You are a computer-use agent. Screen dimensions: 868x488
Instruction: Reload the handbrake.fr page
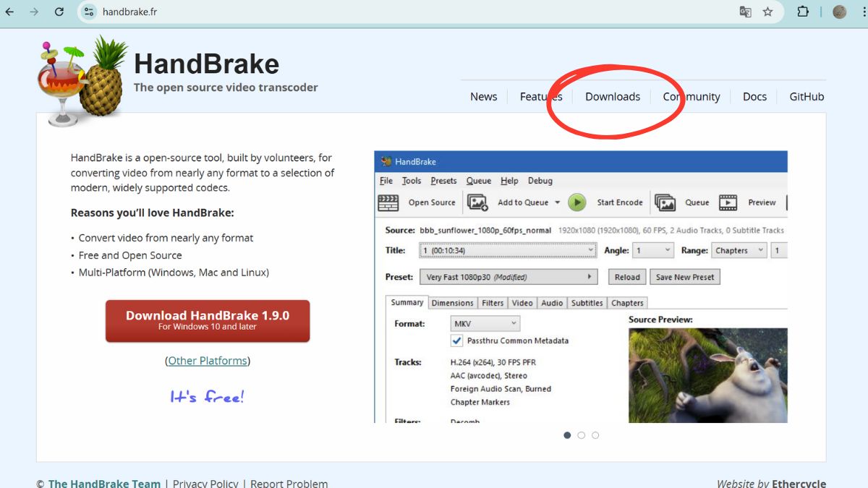(x=59, y=12)
